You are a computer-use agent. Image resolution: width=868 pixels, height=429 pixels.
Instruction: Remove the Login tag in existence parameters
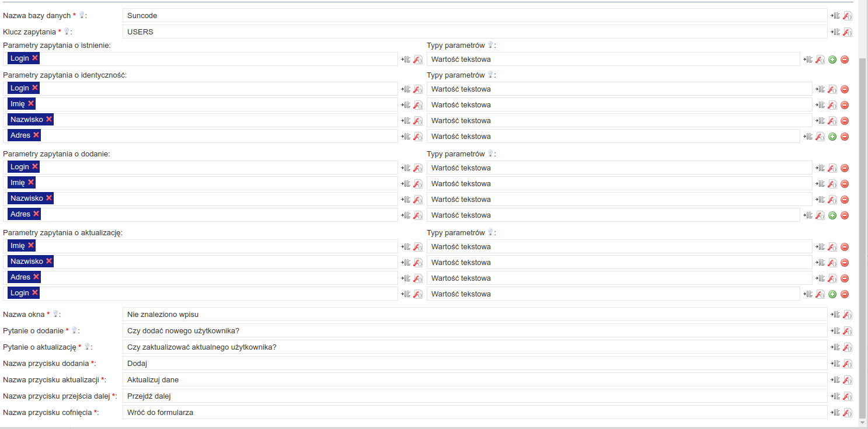(x=35, y=58)
